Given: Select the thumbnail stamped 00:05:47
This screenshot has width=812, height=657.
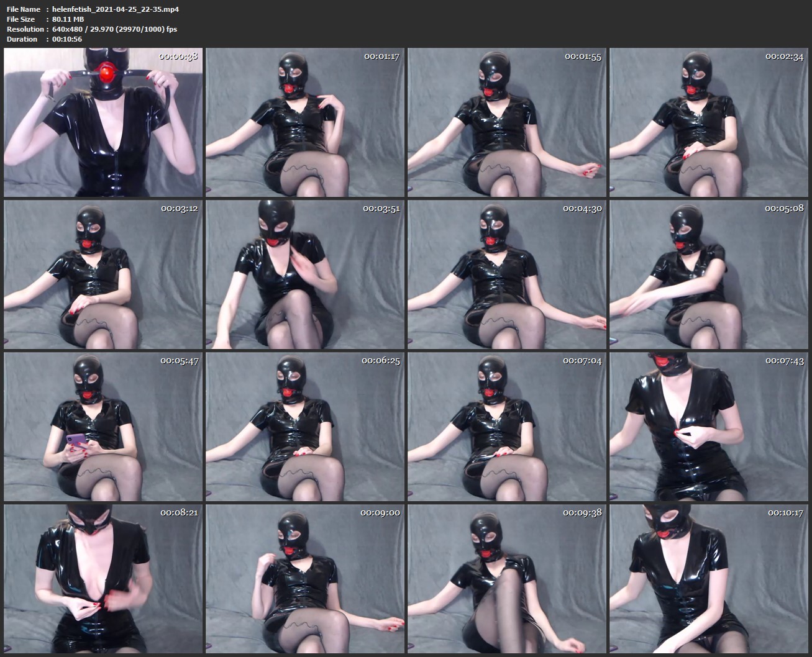Looking at the screenshot, I should coord(103,427).
